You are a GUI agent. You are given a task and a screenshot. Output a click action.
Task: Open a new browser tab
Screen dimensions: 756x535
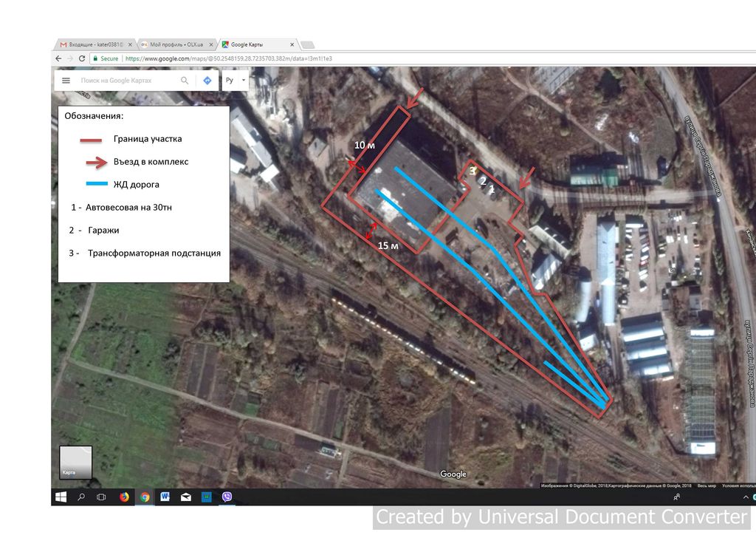tap(308, 45)
